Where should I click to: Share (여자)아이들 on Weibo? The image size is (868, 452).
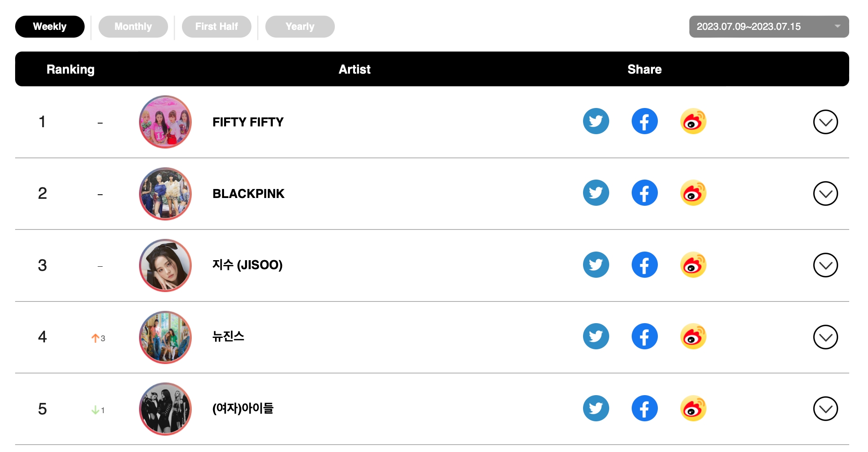[693, 408]
